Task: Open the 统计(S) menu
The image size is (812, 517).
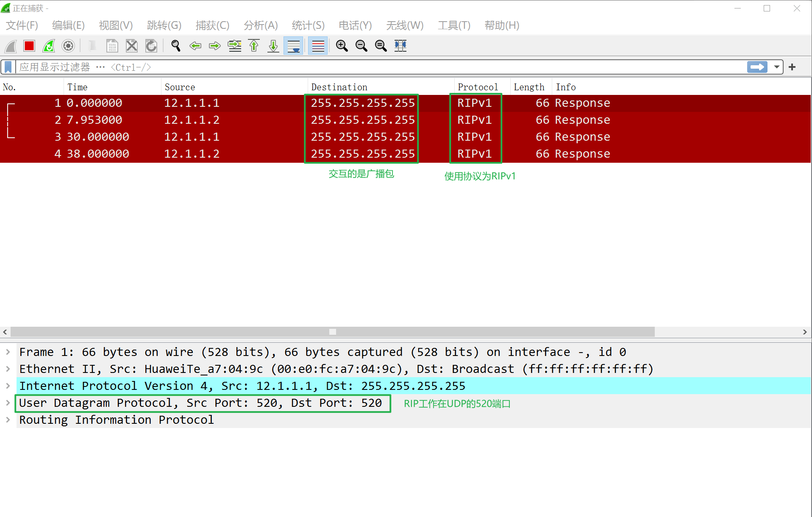Action: (x=308, y=25)
